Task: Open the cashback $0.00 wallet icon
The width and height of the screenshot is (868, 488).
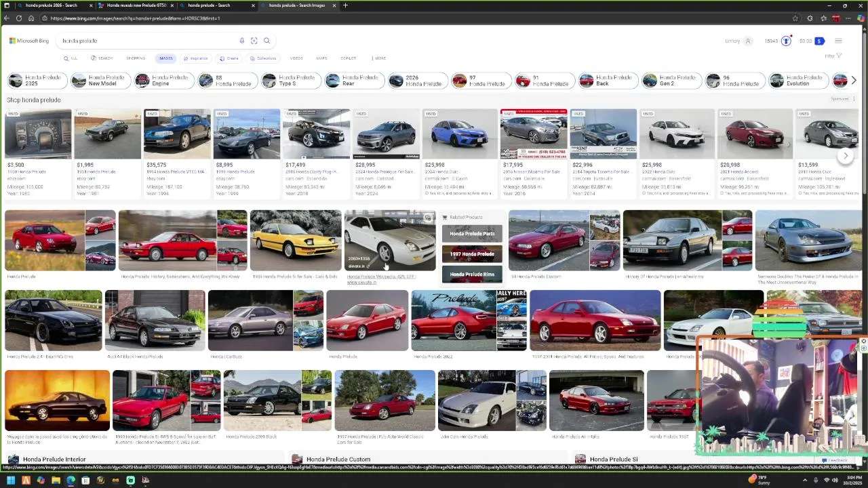Action: coord(811,41)
